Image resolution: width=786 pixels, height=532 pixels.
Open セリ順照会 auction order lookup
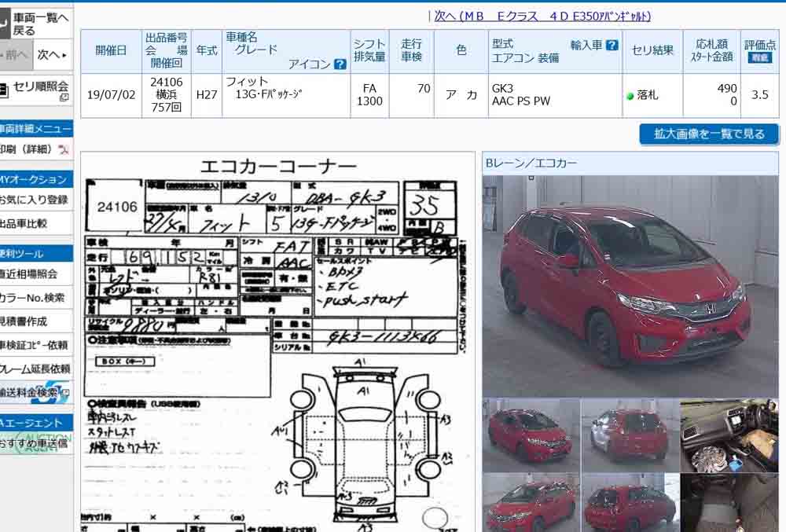[x=41, y=86]
